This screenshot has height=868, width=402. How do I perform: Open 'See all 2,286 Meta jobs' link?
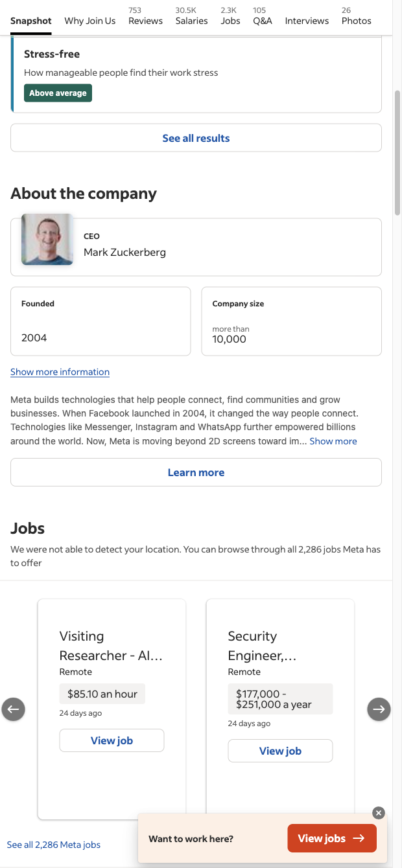click(54, 845)
